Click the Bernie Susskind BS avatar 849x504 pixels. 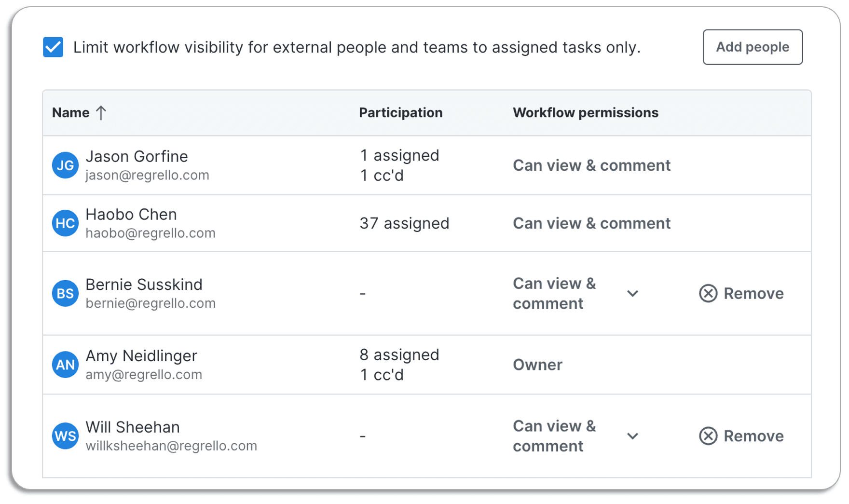click(65, 293)
